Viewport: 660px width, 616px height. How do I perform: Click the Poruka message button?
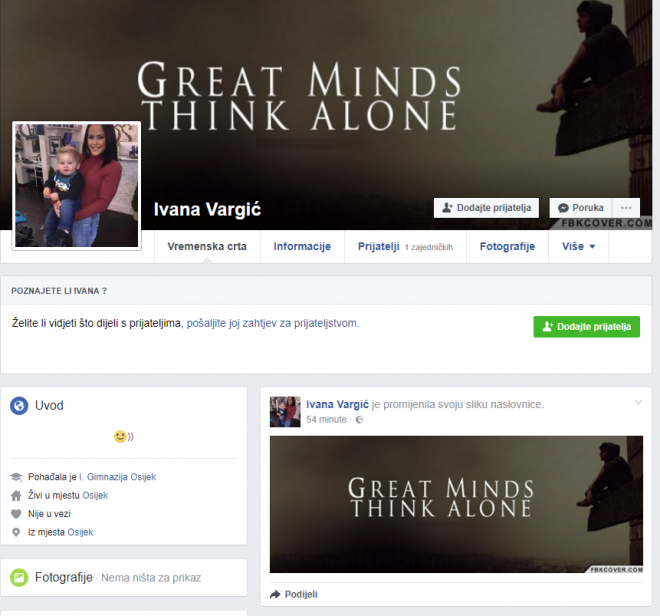coord(580,208)
